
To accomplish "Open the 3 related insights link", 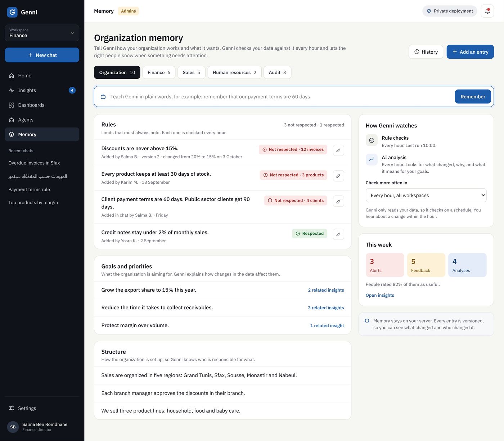I will [326, 308].
